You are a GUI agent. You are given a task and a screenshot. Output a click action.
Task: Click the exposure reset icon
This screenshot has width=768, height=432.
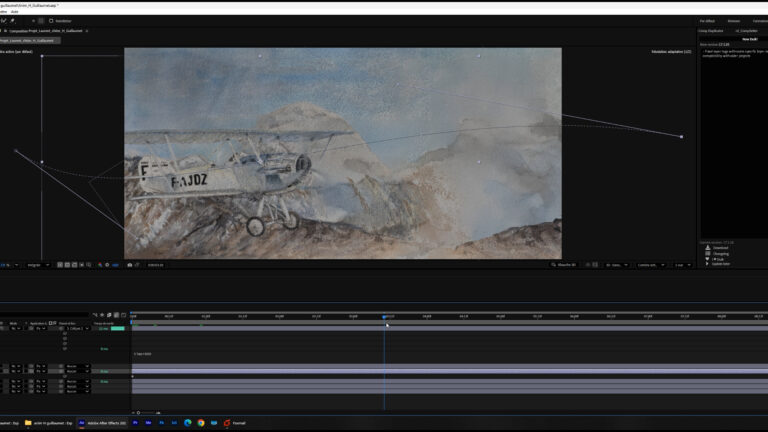pos(107,265)
